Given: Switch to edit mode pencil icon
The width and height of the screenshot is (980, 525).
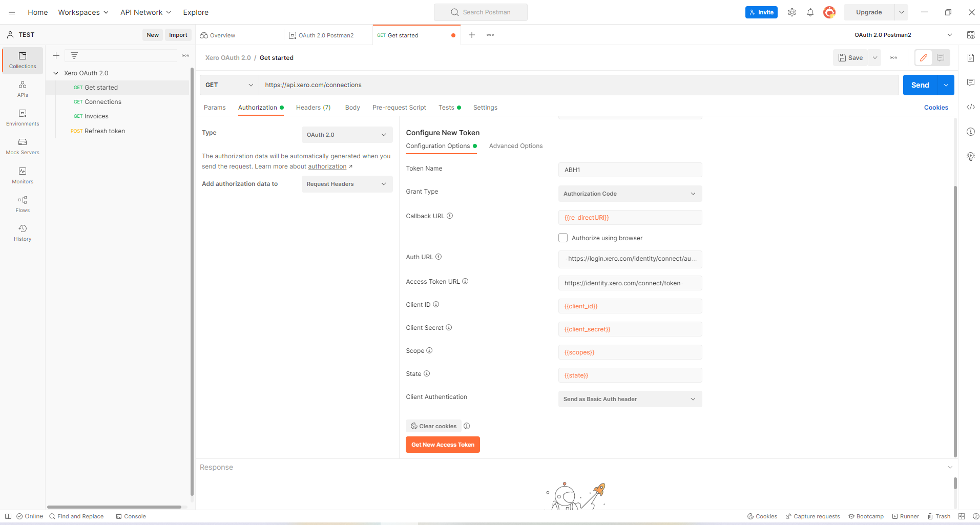Looking at the screenshot, I should point(924,58).
